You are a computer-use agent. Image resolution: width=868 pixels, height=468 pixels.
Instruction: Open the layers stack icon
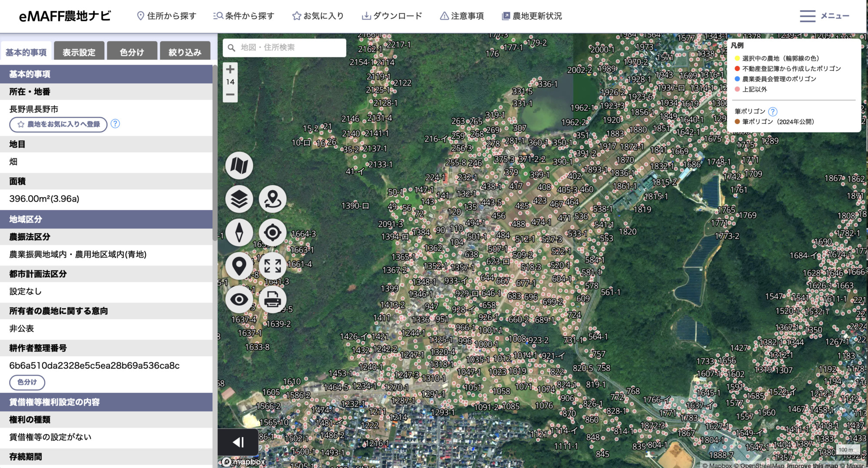239,199
